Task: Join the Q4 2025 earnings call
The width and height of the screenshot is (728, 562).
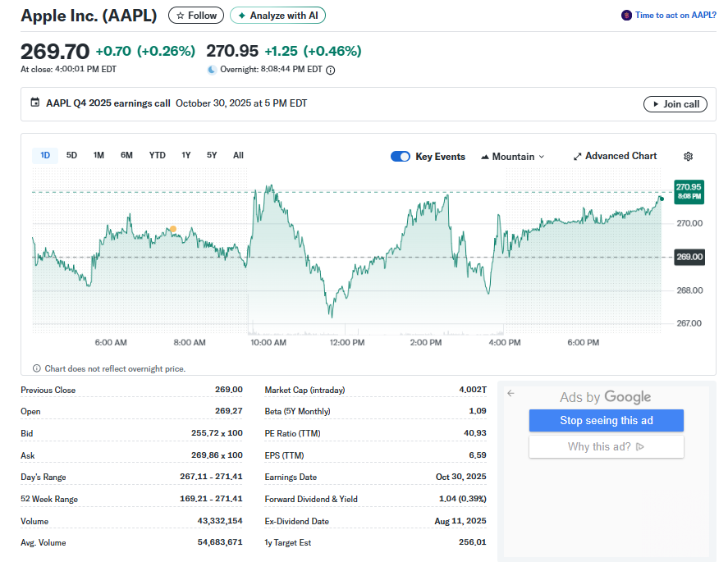Action: [675, 104]
